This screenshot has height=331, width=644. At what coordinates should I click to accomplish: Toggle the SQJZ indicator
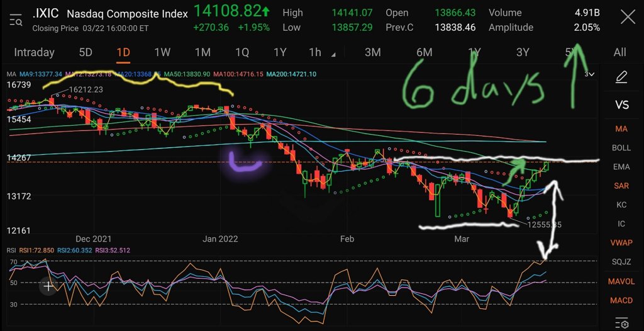621,262
